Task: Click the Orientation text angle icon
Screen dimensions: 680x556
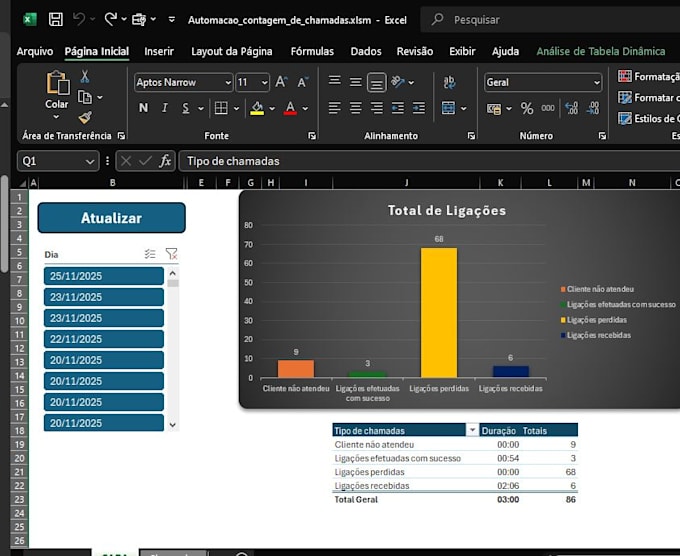Action: (x=398, y=82)
